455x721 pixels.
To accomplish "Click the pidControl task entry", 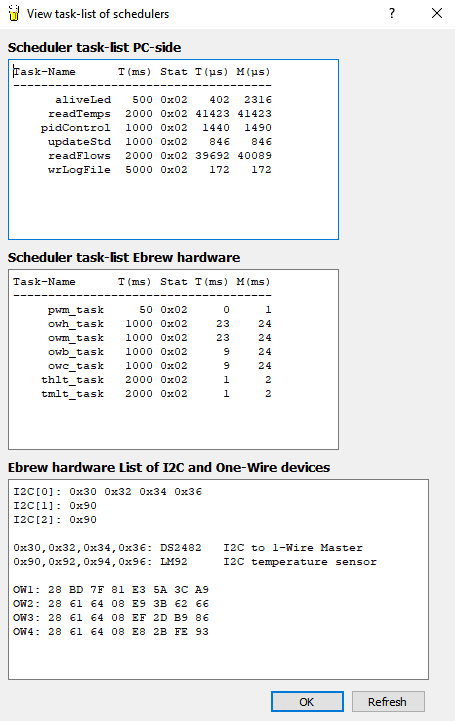I will (x=142, y=128).
